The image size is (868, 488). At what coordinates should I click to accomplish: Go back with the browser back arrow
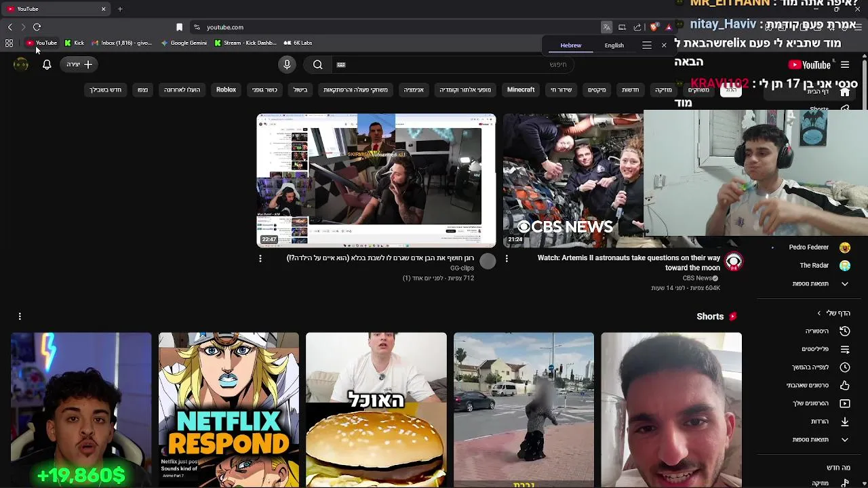click(x=9, y=27)
